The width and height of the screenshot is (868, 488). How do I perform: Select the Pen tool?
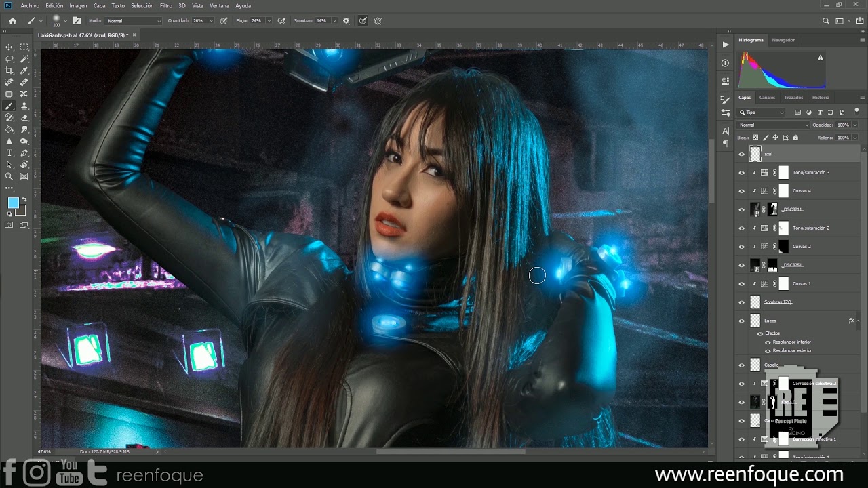point(24,152)
